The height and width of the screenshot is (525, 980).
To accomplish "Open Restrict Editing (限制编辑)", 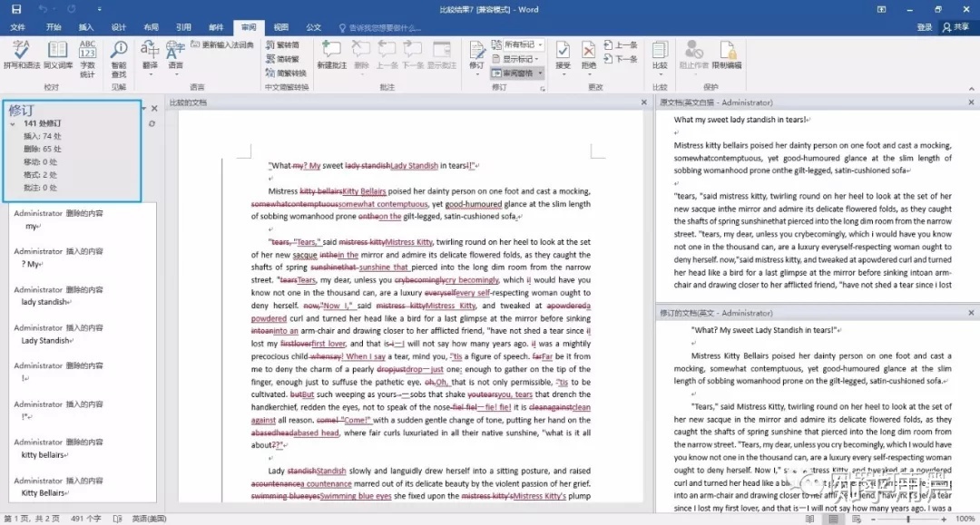I will pyautogui.click(x=727, y=54).
